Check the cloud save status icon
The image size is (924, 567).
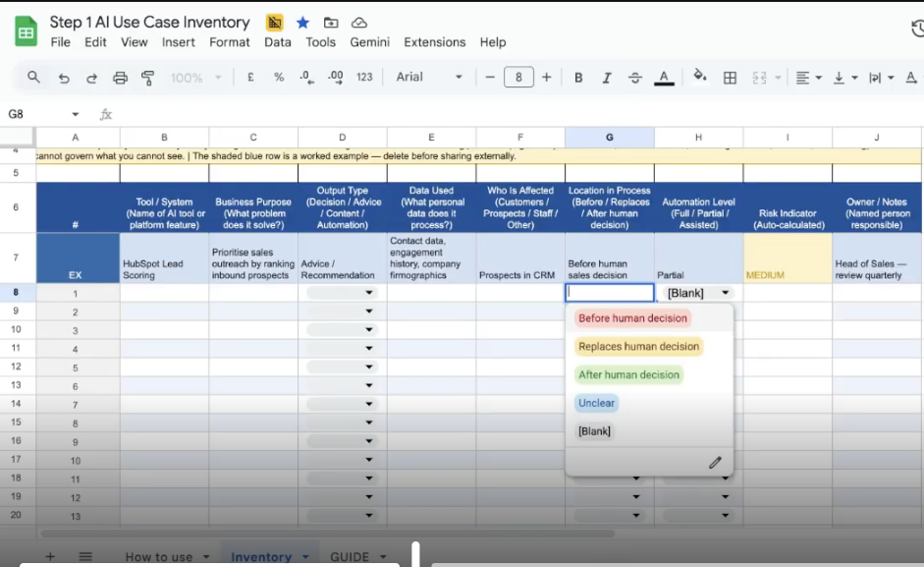click(x=358, y=23)
